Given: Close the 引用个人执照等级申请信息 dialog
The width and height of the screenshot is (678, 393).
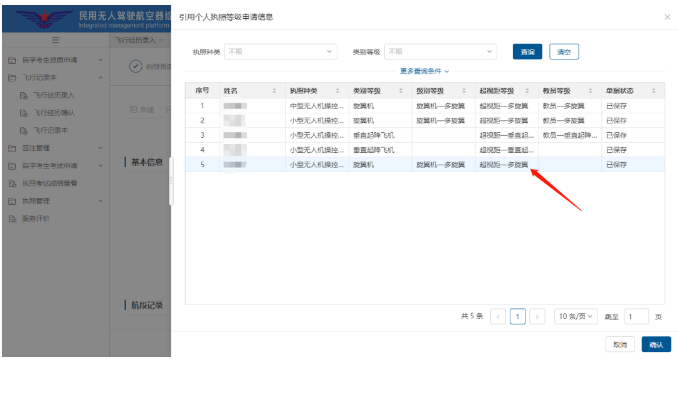Looking at the screenshot, I should tap(667, 17).
